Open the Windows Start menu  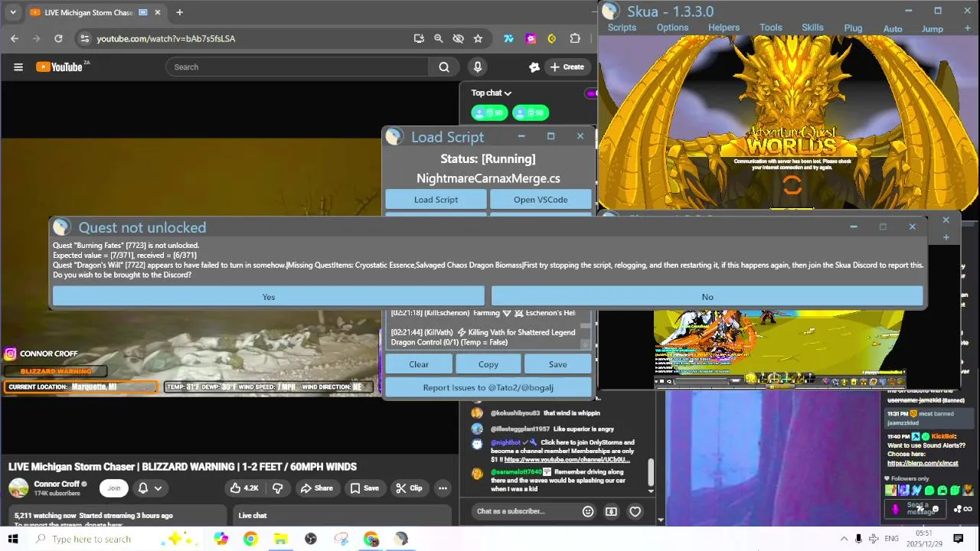[x=13, y=539]
